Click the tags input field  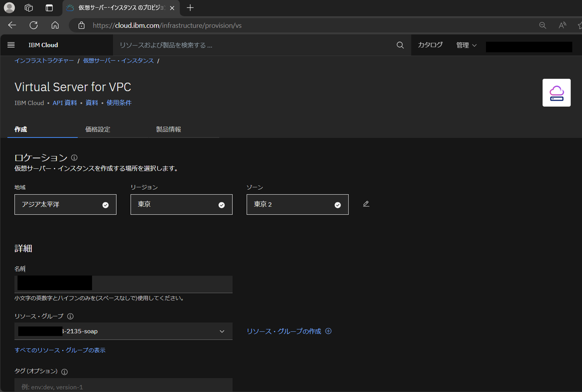tap(124, 386)
